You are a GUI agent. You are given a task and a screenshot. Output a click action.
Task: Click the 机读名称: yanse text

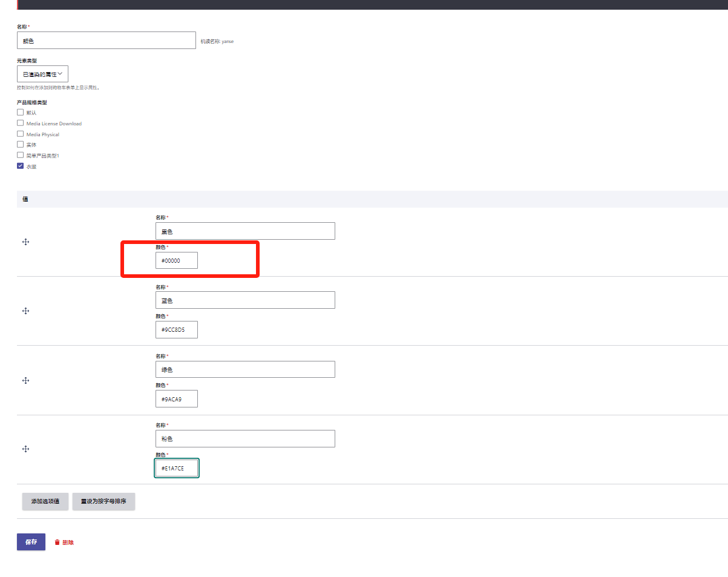pos(217,41)
